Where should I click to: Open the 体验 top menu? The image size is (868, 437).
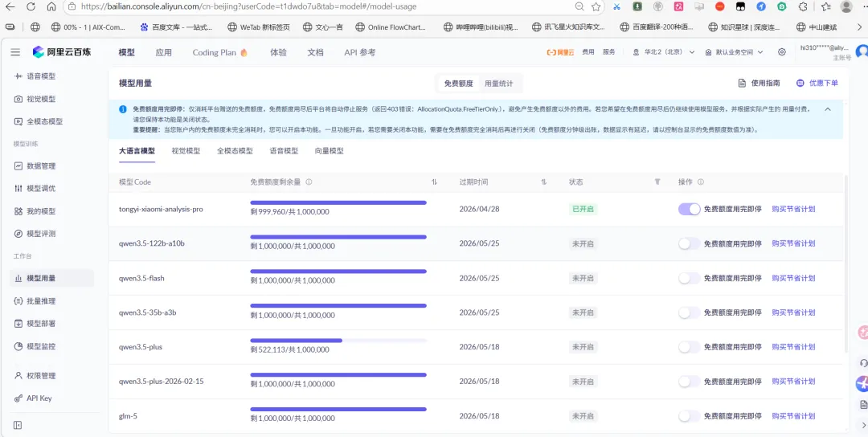pyautogui.click(x=278, y=52)
